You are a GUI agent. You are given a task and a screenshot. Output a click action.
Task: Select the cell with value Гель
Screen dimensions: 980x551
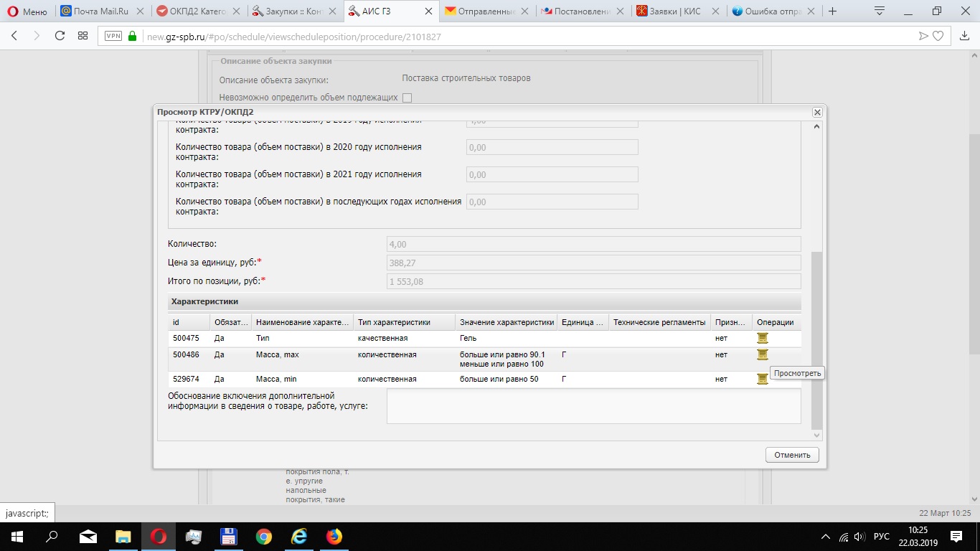tap(506, 338)
